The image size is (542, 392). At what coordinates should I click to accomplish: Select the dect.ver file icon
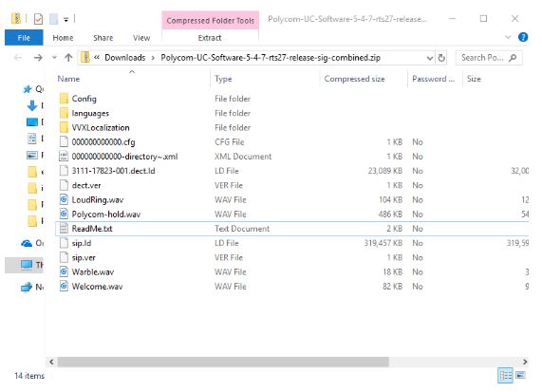click(x=64, y=185)
